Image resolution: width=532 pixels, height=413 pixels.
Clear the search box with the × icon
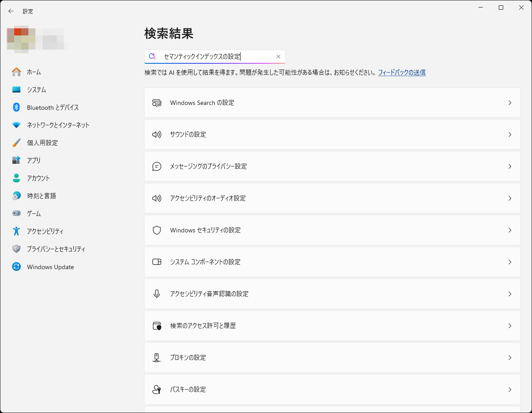tap(279, 56)
